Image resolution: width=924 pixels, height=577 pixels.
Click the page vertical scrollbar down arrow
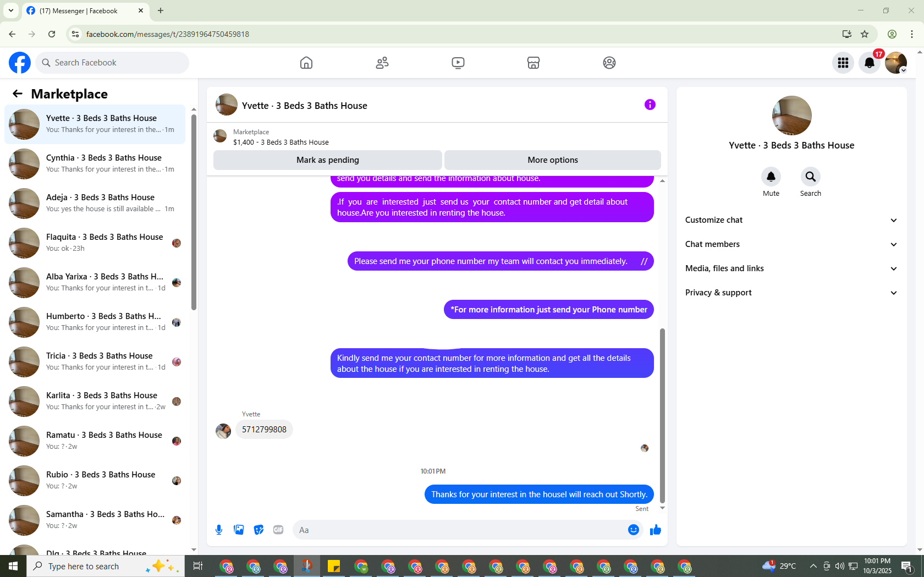coord(920,550)
